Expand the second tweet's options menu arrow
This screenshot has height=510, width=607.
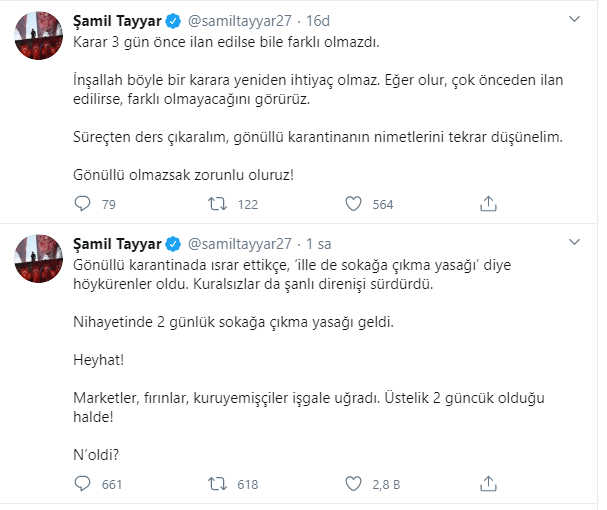click(573, 243)
